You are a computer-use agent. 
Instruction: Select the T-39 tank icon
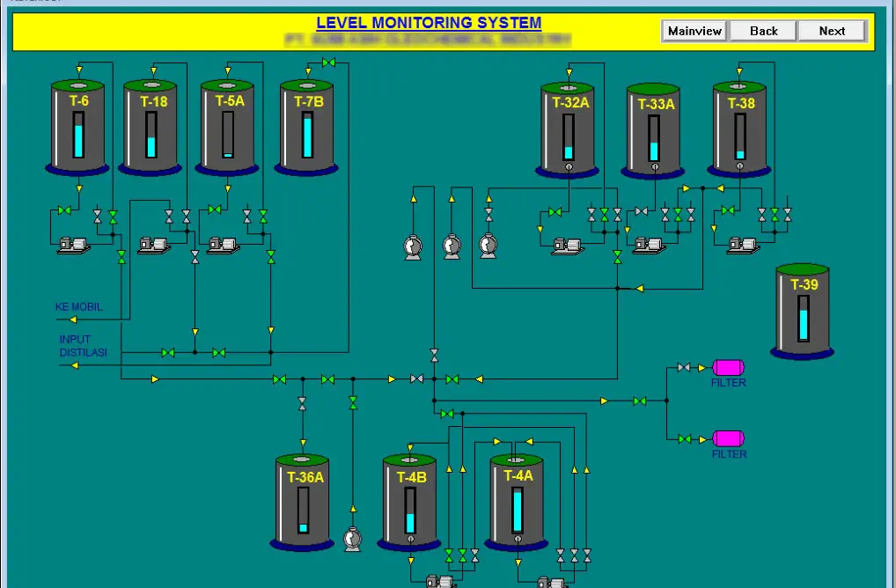click(803, 311)
